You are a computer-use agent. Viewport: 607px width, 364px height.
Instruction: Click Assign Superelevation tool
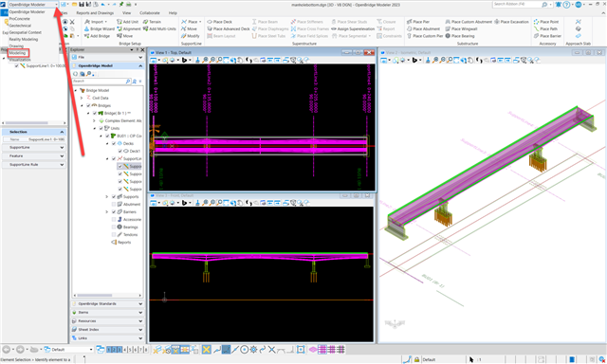pos(353,28)
